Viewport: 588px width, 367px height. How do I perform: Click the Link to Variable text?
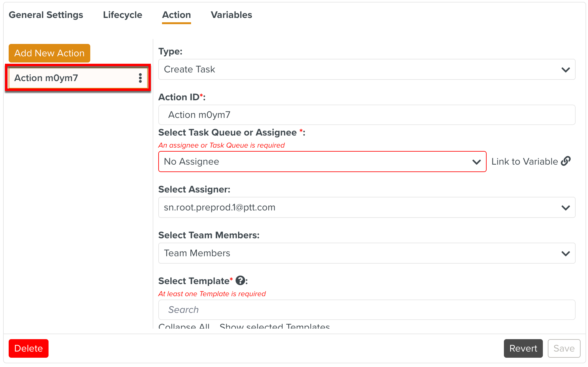[524, 162]
